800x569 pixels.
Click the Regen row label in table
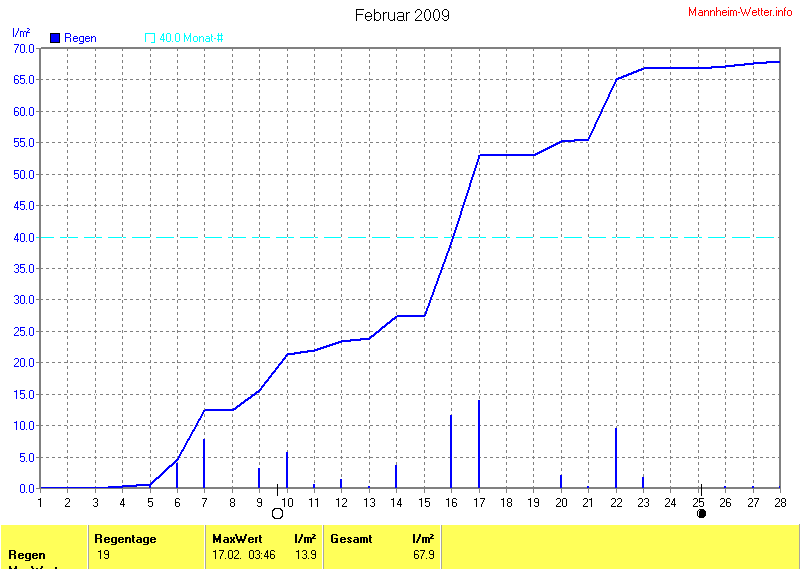click(x=27, y=555)
